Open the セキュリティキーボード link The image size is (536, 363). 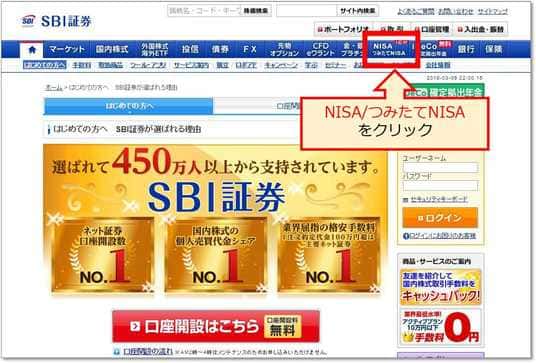click(439, 199)
